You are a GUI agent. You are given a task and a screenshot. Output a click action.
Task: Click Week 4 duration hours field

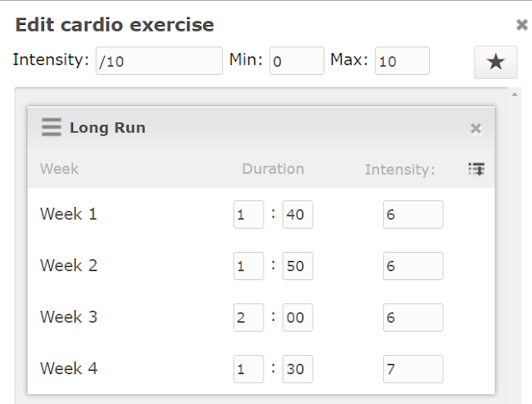point(249,369)
